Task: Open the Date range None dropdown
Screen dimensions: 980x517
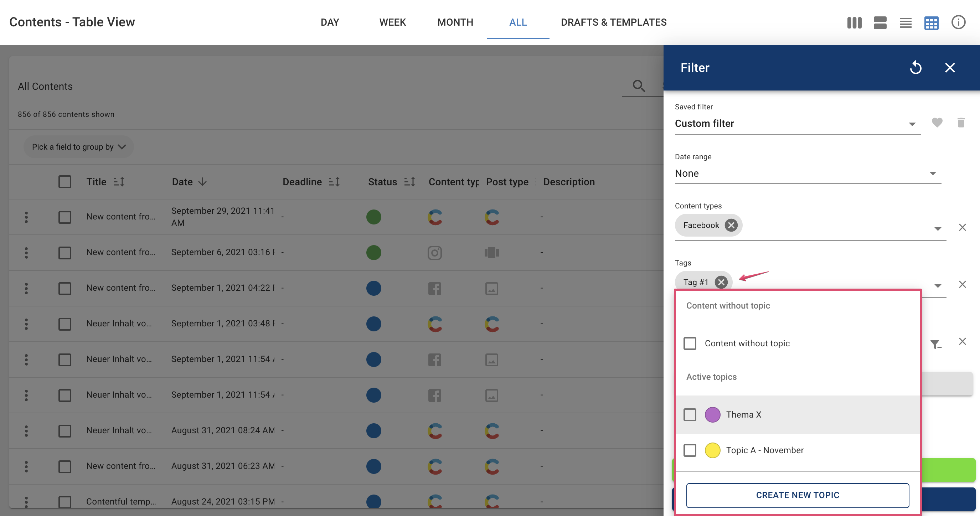Action: [808, 174]
